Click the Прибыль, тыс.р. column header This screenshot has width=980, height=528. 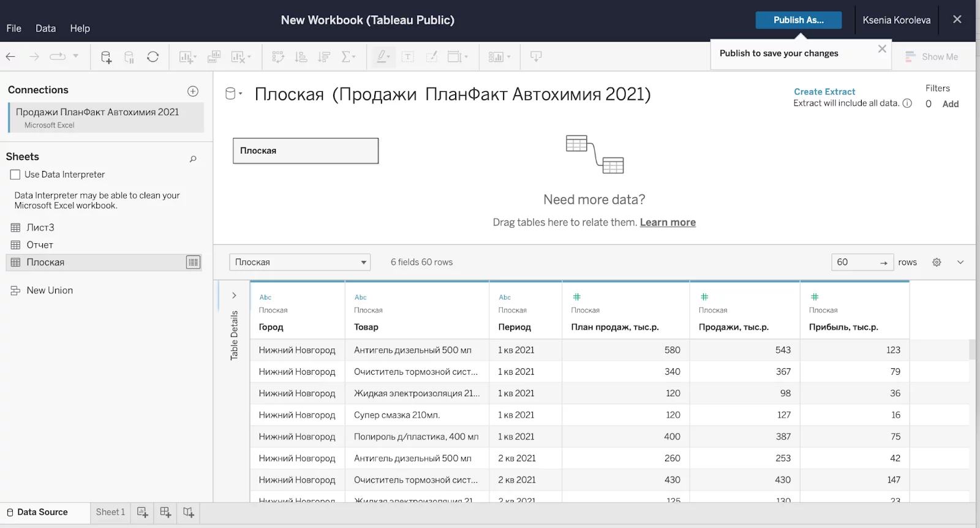[x=843, y=327]
